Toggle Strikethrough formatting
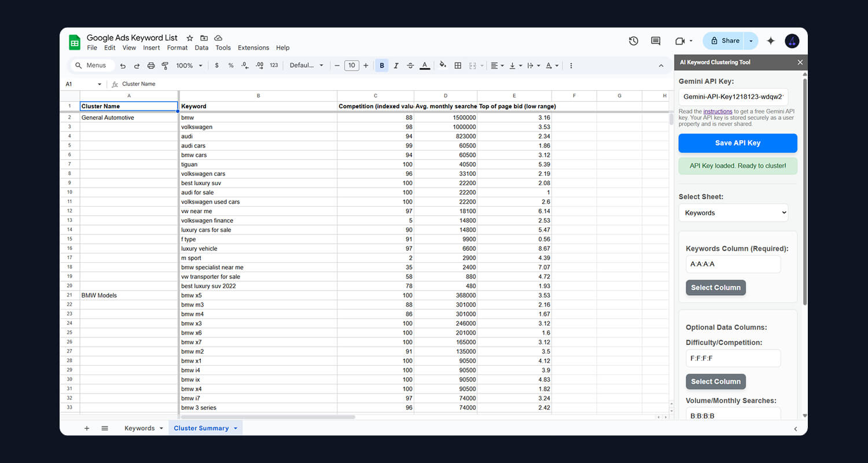The image size is (868, 463). coord(411,65)
